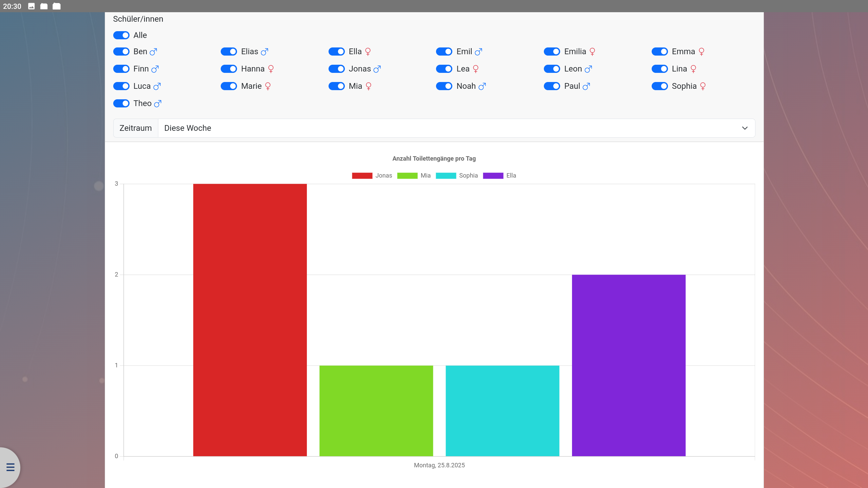The width and height of the screenshot is (868, 488).
Task: Open the Zeitraum dropdown chevron
Action: click(745, 128)
